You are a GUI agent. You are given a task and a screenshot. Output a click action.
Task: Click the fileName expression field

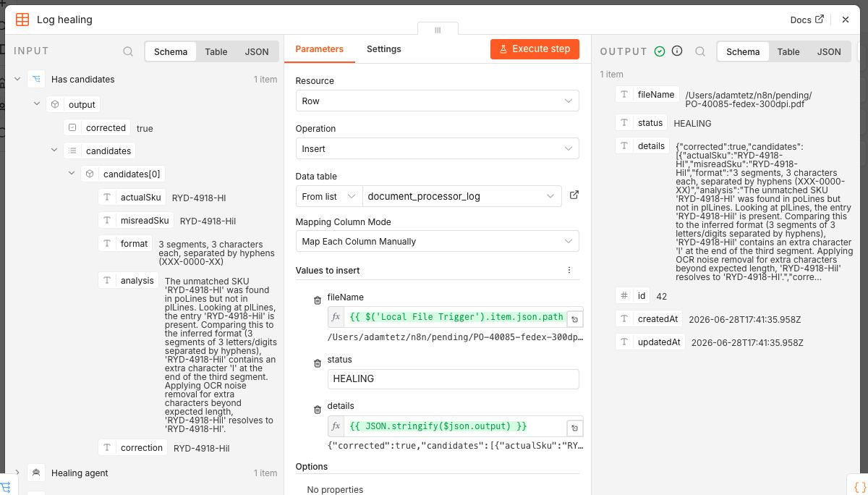455,317
